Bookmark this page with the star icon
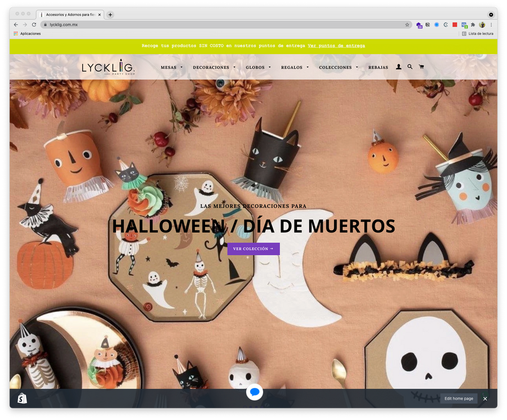 (407, 25)
